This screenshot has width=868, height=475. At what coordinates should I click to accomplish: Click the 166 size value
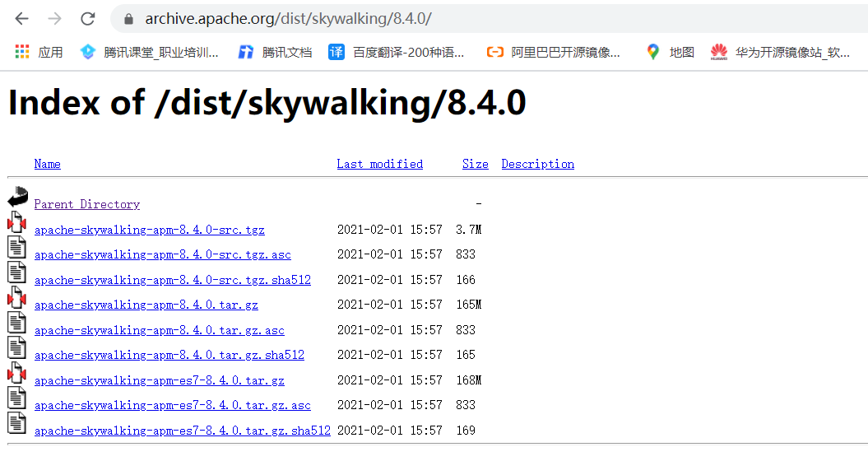point(466,280)
